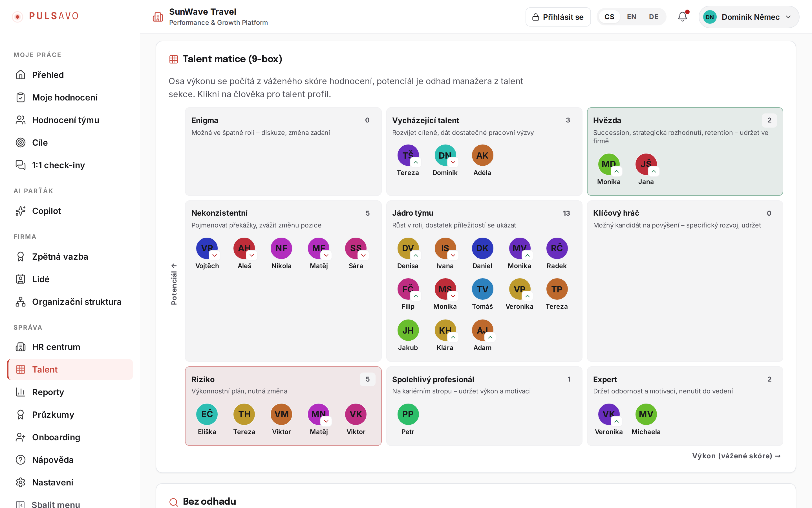Screen dimensions: 812x508
Task: Open Adéla AK talent profile
Action: pyautogui.click(x=482, y=161)
